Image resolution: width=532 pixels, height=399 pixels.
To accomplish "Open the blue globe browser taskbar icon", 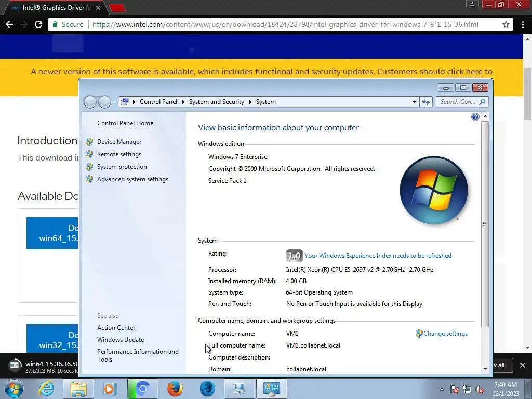I will point(207,389).
